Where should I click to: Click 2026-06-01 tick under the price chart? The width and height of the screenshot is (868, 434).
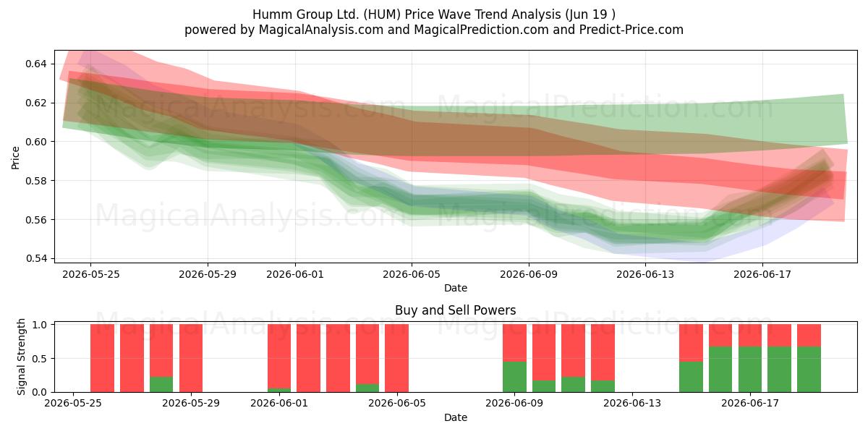(295, 274)
